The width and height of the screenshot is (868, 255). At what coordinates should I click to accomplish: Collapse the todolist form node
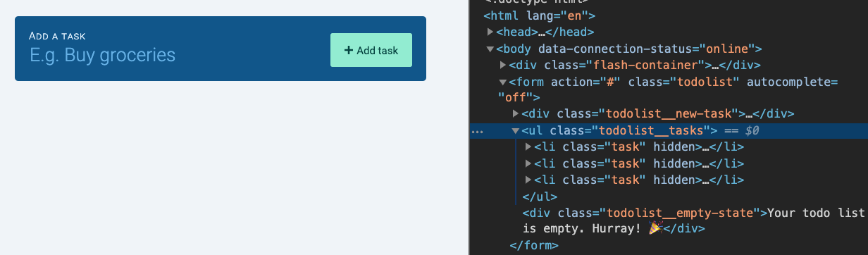click(x=503, y=82)
